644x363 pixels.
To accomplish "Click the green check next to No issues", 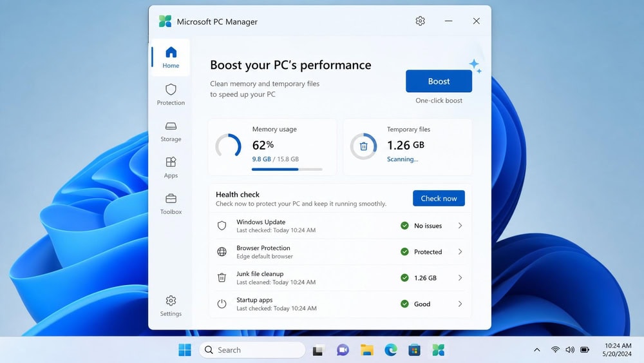I will pos(404,225).
